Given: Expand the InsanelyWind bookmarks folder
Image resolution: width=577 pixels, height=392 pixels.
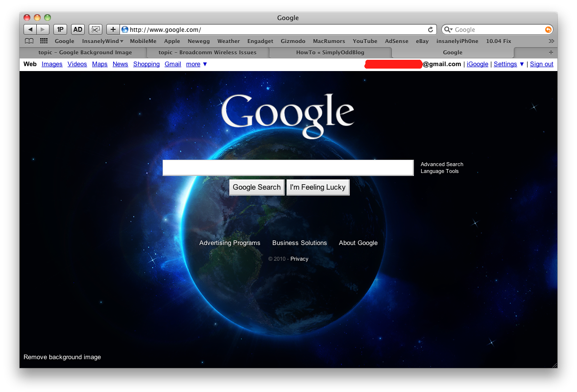Looking at the screenshot, I should coord(102,41).
